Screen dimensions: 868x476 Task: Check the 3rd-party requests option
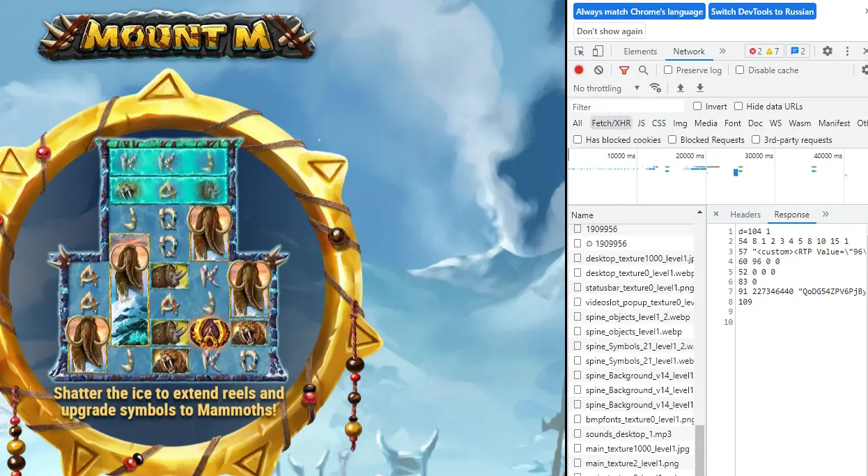click(x=756, y=139)
